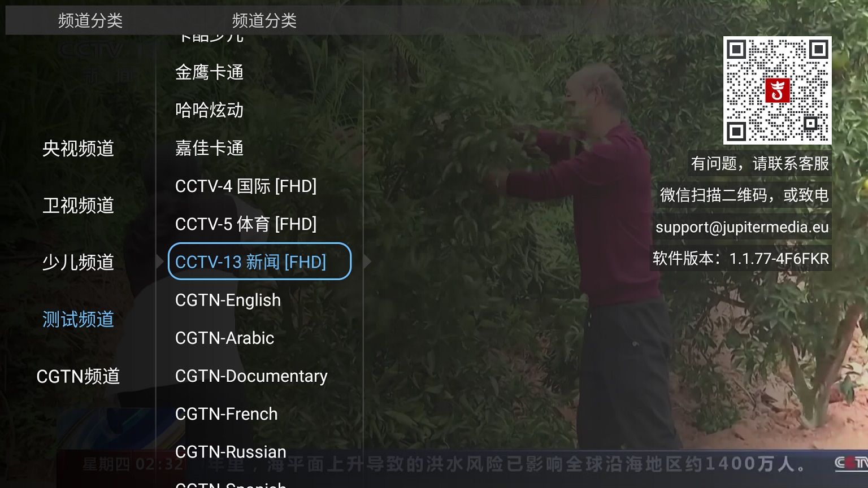Switch to CCTV-5 体育 [FHD]
This screenshot has width=868, height=488.
(x=246, y=224)
